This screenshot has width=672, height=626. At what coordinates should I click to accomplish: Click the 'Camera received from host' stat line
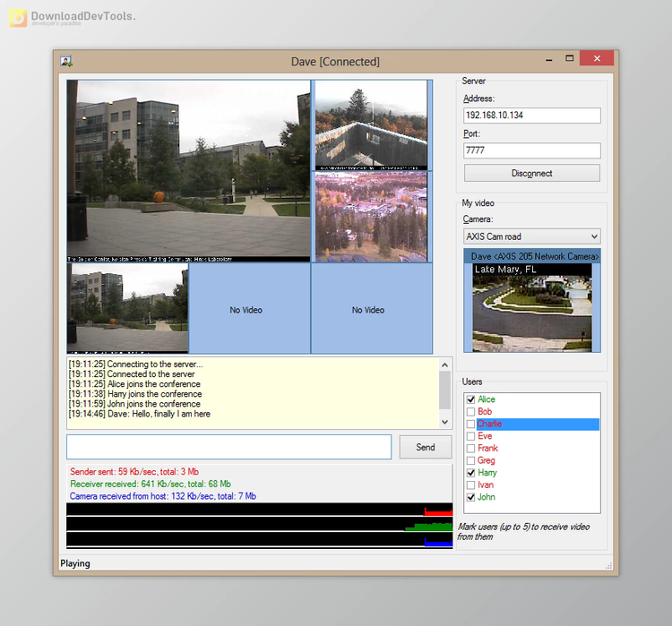click(x=163, y=496)
